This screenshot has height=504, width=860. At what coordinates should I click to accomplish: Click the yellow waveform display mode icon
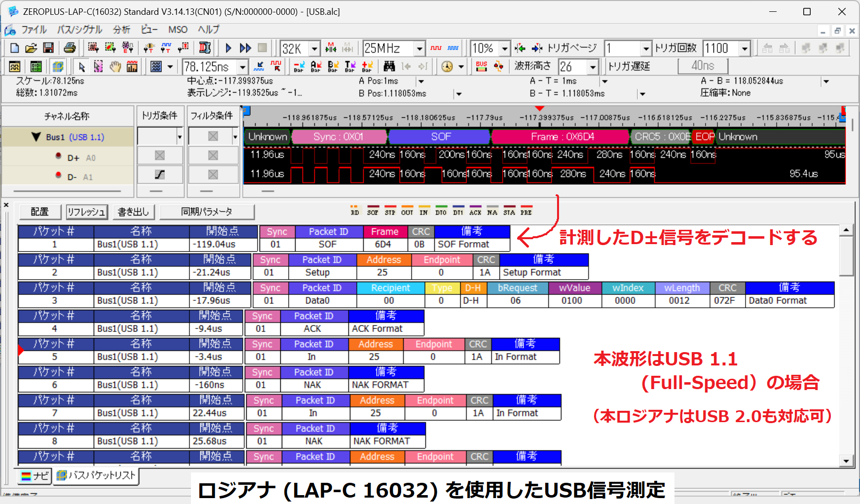(14, 66)
